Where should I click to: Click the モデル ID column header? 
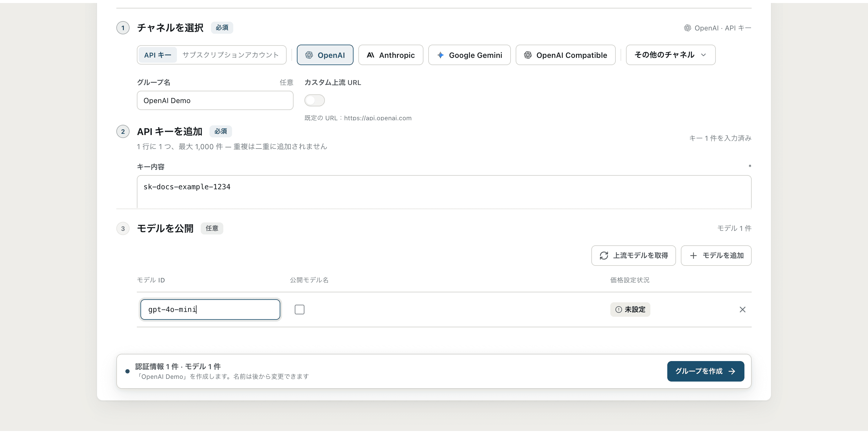151,280
